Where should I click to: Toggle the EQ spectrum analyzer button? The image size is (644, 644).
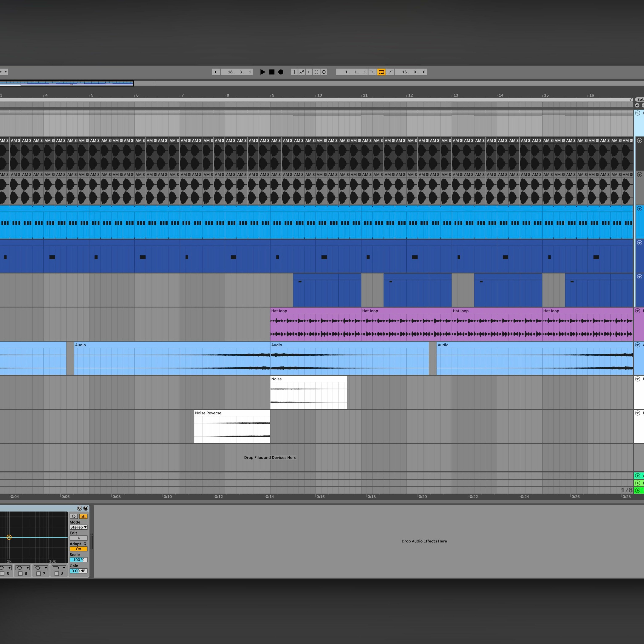coord(83,516)
